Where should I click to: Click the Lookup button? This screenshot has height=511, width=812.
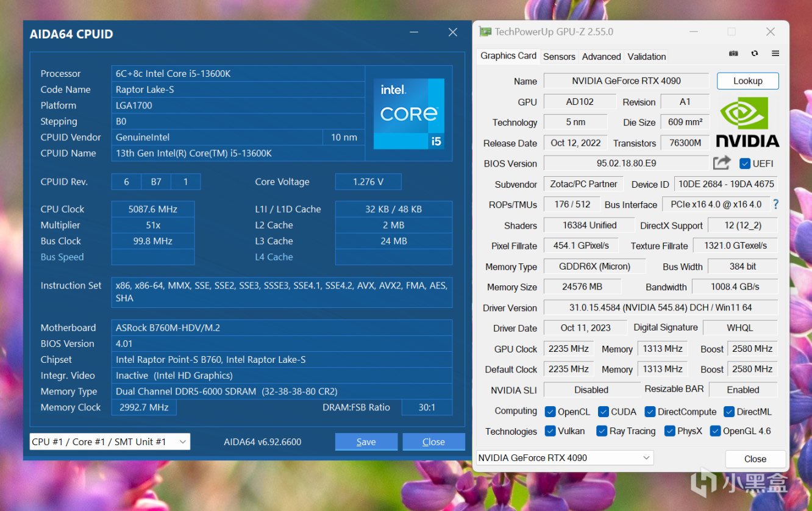coord(748,80)
